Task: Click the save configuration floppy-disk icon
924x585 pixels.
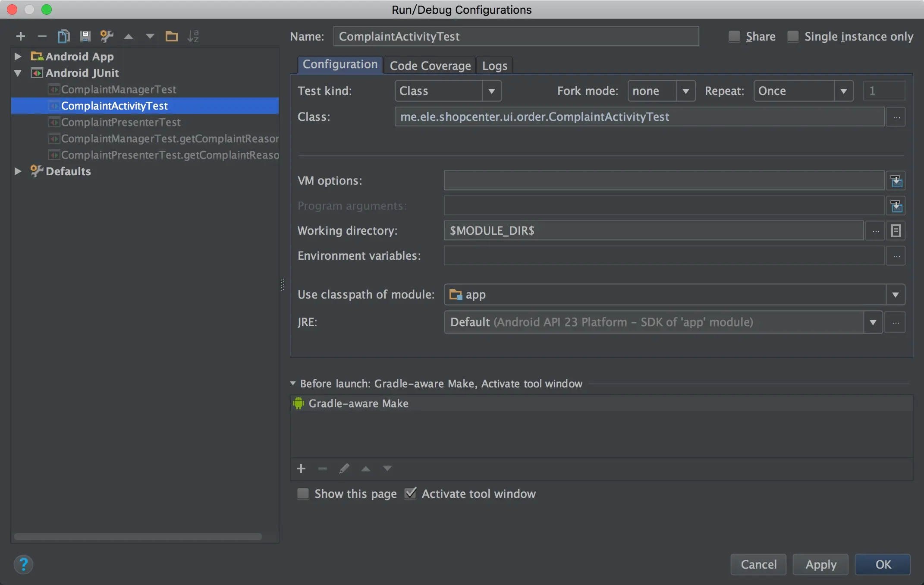Action: [x=85, y=37]
